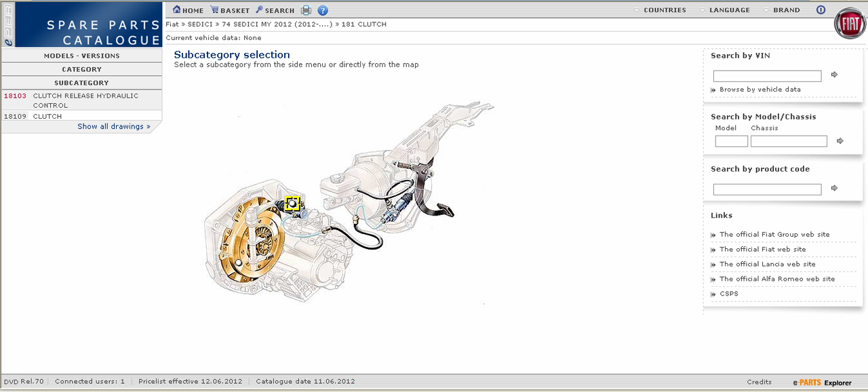Submit VIN search arrow button
This screenshot has width=868, height=392.
(x=835, y=75)
